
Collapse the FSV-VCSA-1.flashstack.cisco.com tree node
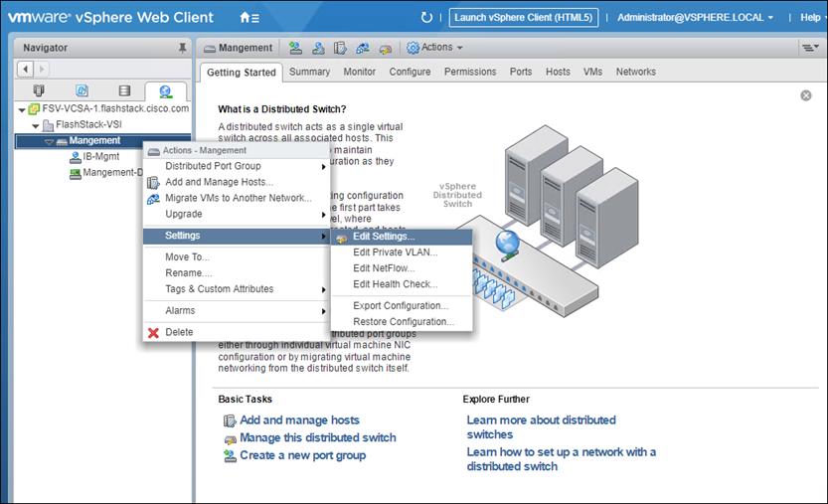22,109
